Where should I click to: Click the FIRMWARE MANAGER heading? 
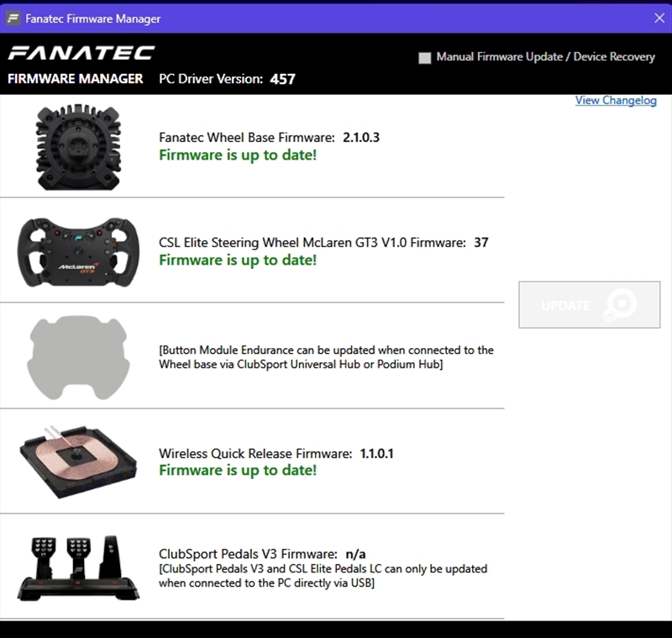pyautogui.click(x=76, y=79)
